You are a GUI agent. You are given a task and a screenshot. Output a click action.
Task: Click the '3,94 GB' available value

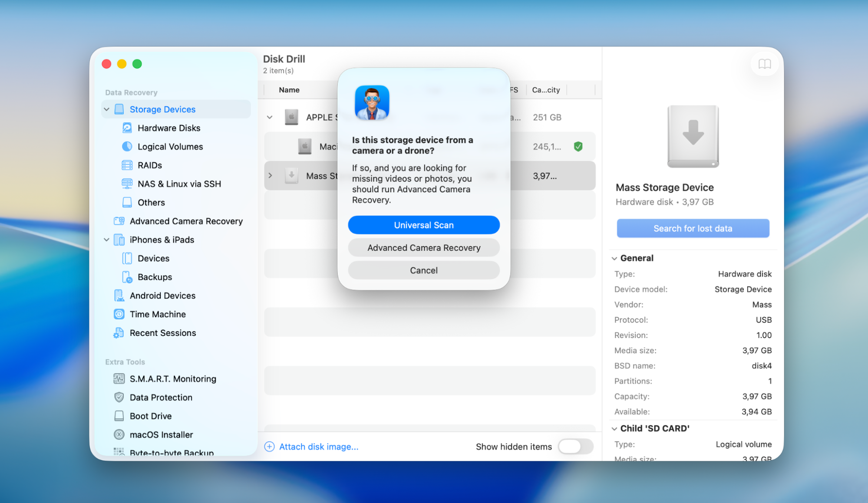(756, 412)
